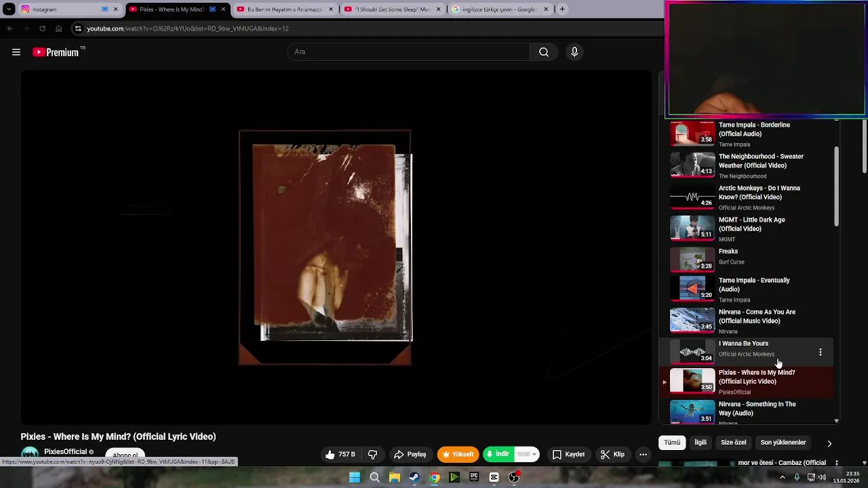The width and height of the screenshot is (868, 488).
Task: Open the YouTube guide hamburger menu
Action: coord(16,52)
